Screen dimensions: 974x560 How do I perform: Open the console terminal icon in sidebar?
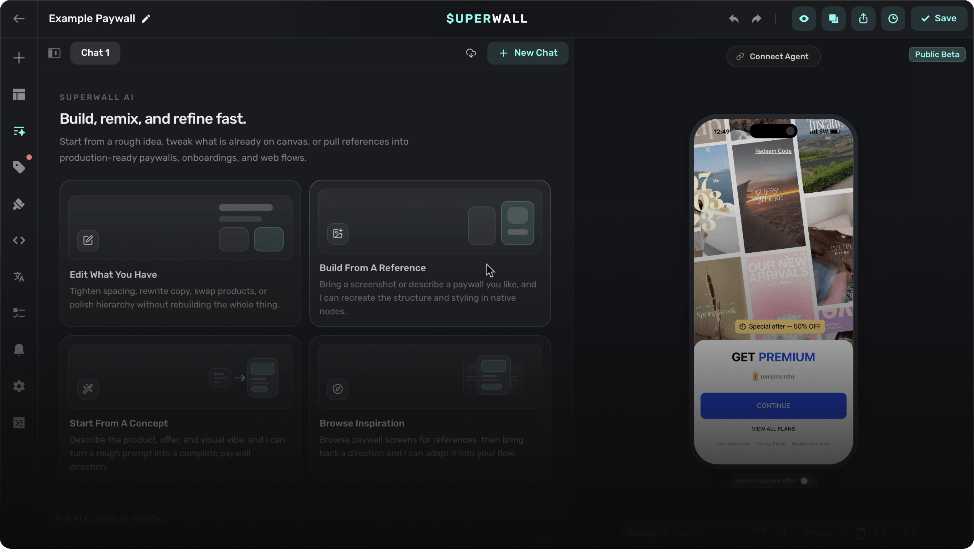(x=19, y=423)
